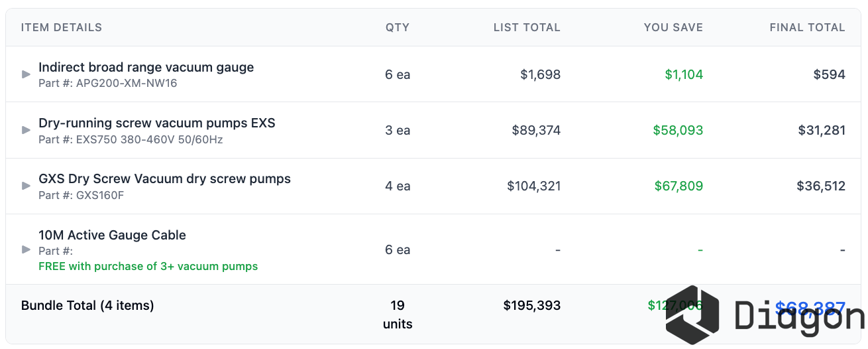Click the YOU SAVE column header

tap(673, 28)
